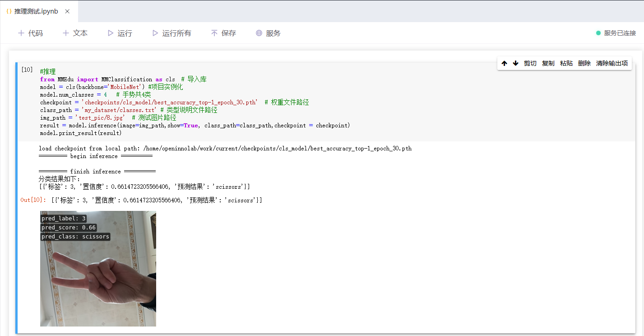The height and width of the screenshot is (336, 644).
Task: Click the play triangle icon beside 运行
Action: click(x=111, y=33)
